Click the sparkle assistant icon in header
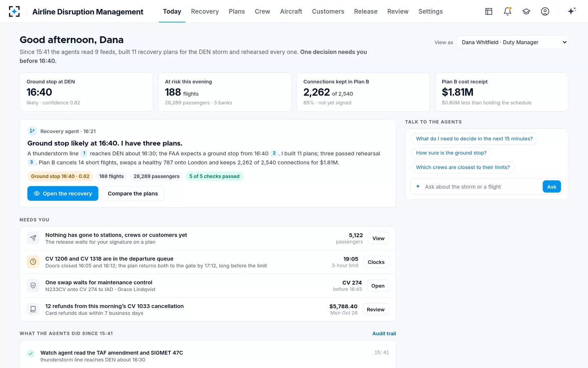The width and height of the screenshot is (588, 368). point(572,11)
